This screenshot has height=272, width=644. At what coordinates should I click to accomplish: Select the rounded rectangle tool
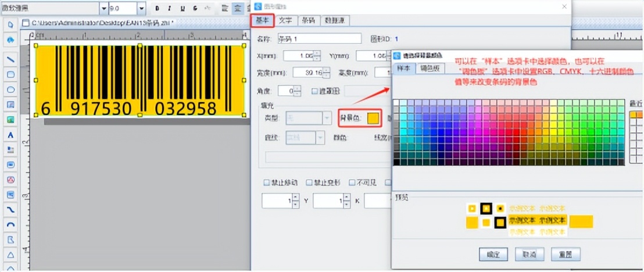tap(10, 74)
